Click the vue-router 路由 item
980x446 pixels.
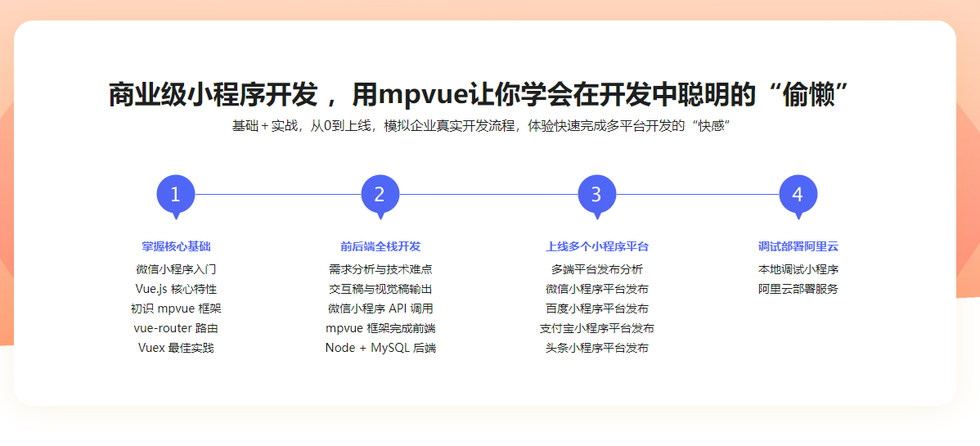pos(176,328)
